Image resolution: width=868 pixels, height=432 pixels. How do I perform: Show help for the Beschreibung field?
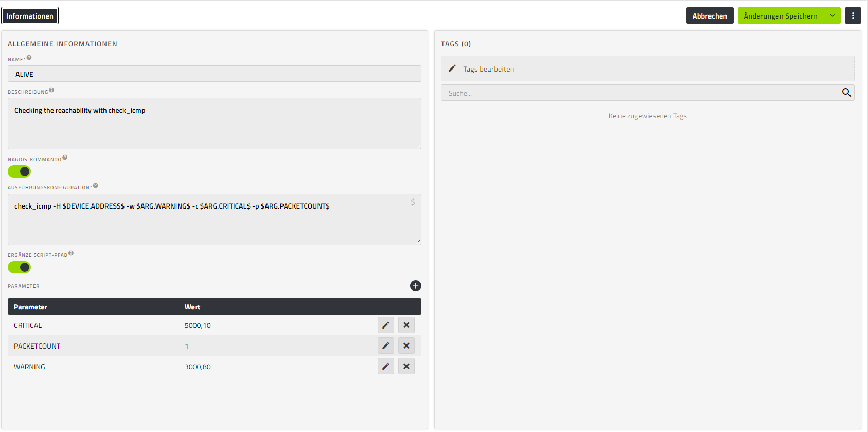point(51,90)
